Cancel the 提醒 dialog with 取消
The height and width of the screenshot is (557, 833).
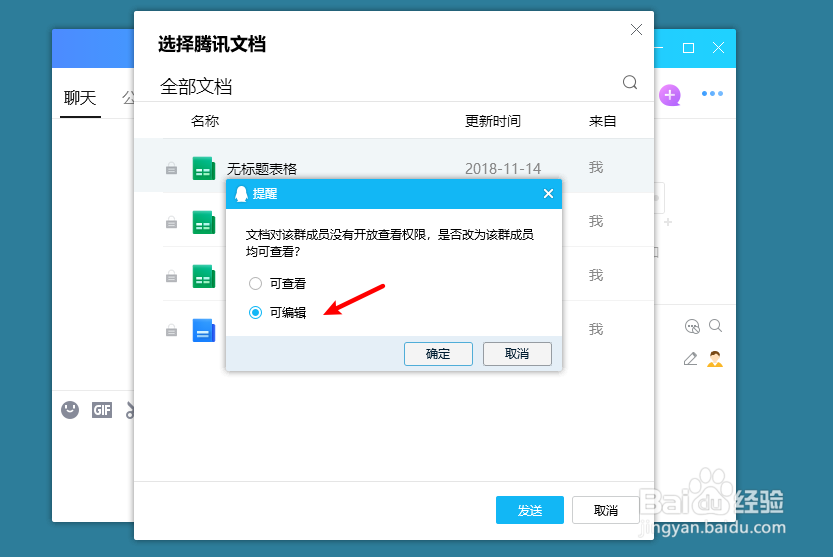pos(517,354)
